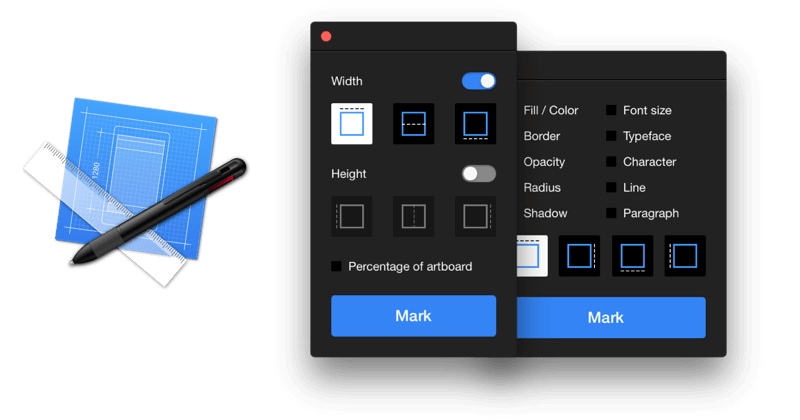The width and height of the screenshot is (800, 420).
Task: Select the bottom width marker position icon
Action: (475, 124)
